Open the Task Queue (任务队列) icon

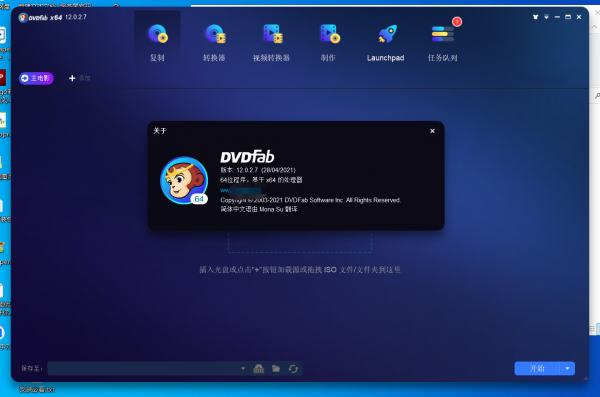443,34
